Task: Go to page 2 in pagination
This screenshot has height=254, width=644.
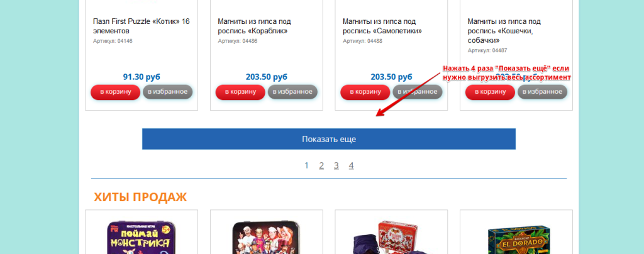Action: coord(321,165)
